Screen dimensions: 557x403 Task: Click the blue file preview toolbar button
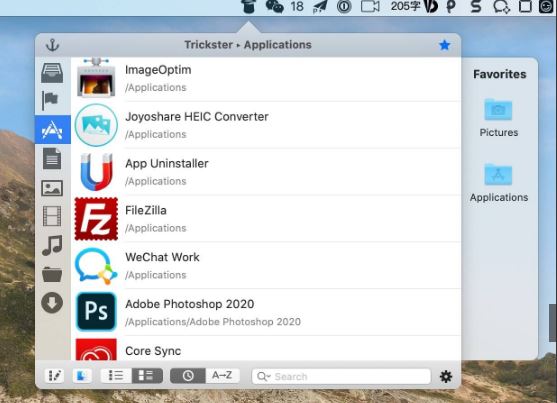click(82, 376)
